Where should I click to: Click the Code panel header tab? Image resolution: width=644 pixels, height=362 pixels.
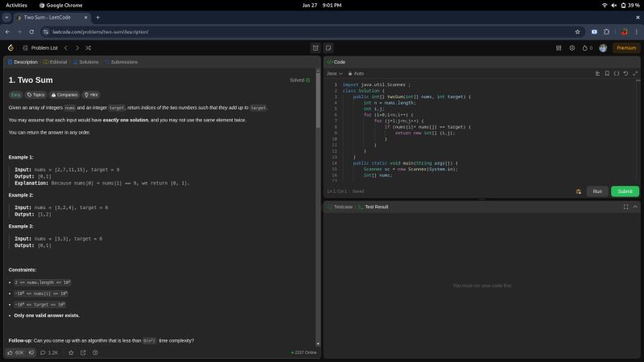(x=336, y=62)
